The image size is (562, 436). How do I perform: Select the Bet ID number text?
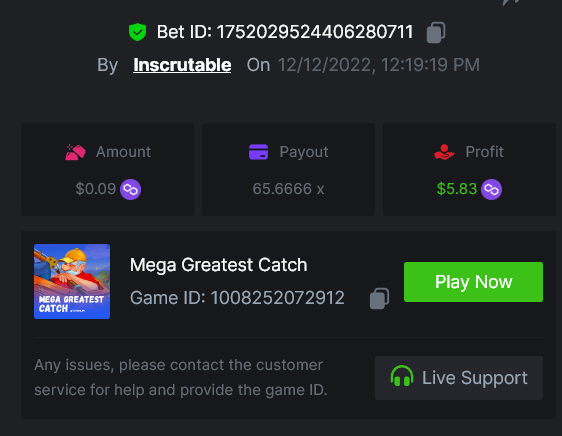pyautogui.click(x=315, y=32)
